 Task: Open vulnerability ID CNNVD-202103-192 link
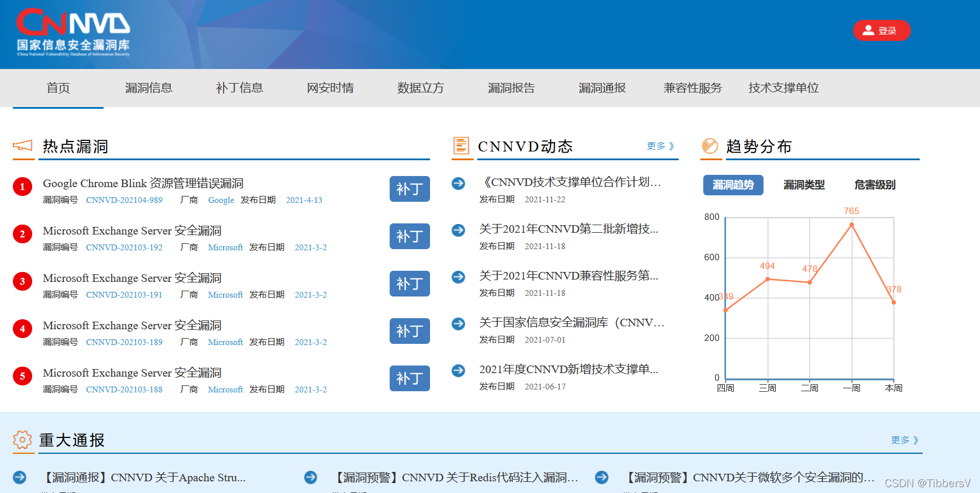point(124,247)
